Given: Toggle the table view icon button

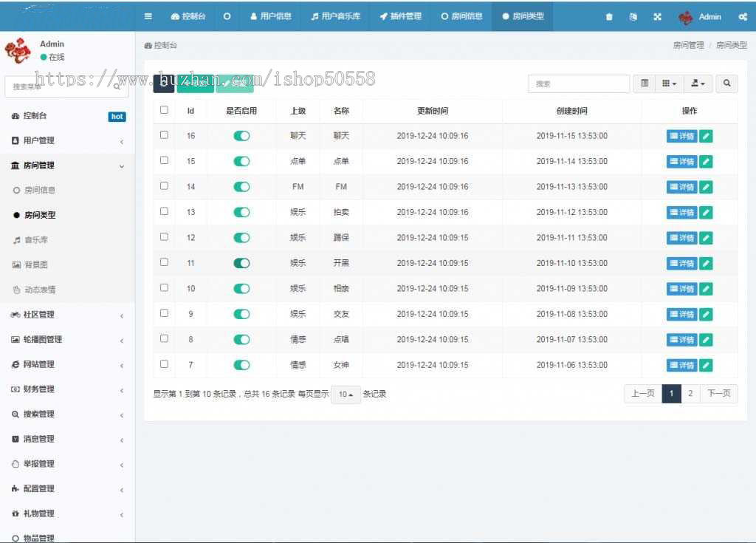Looking at the screenshot, I should tap(645, 83).
